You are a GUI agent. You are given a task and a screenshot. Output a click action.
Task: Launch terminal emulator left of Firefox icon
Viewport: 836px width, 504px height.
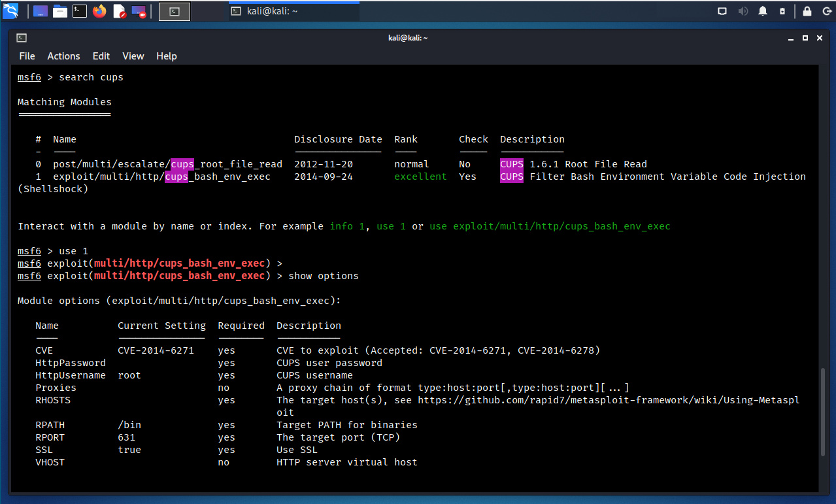[x=80, y=11]
